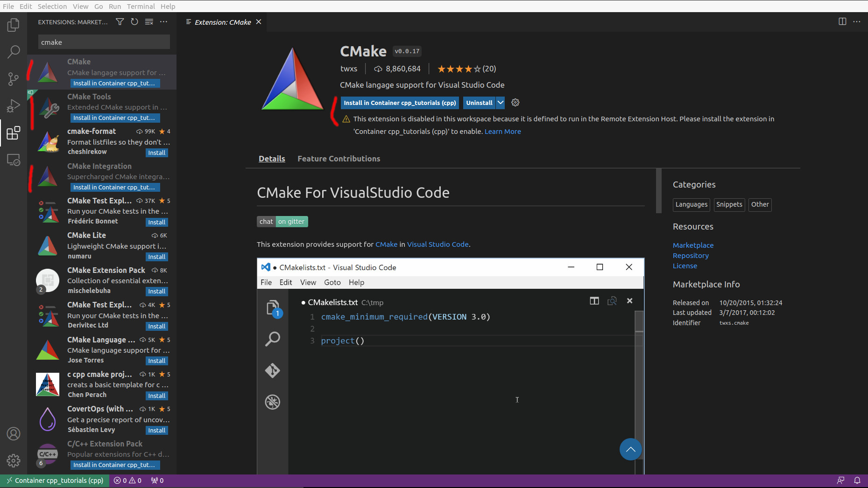The height and width of the screenshot is (488, 868).
Task: Open the Search view in activity bar
Action: (14, 51)
